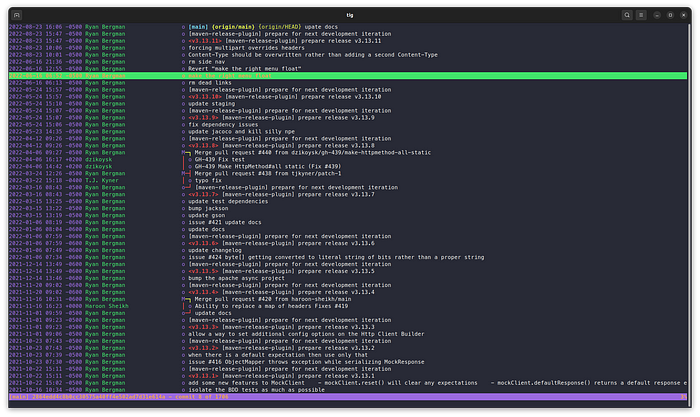
Task: Select 'Merge pull request #438 from tjkyner/patch-1'
Action: (268, 173)
